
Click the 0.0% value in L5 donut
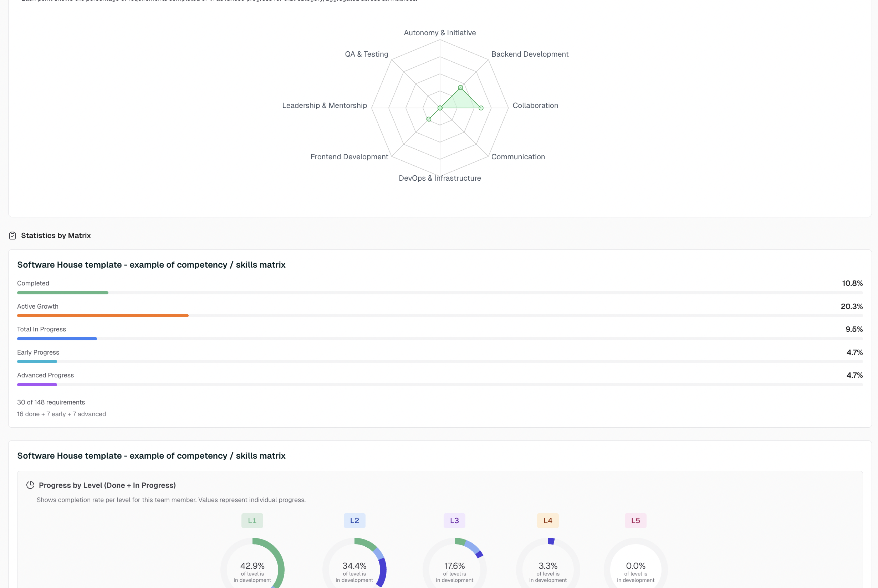click(x=636, y=566)
